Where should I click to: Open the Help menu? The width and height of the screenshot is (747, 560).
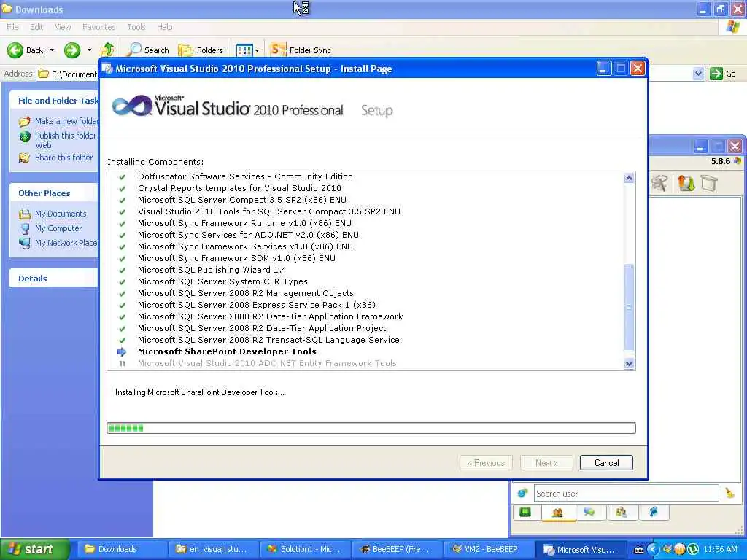tap(164, 27)
